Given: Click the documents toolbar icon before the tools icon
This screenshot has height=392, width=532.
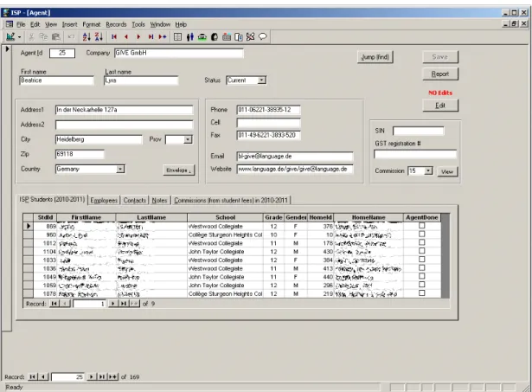Looking at the screenshot, I should [x=239, y=36].
